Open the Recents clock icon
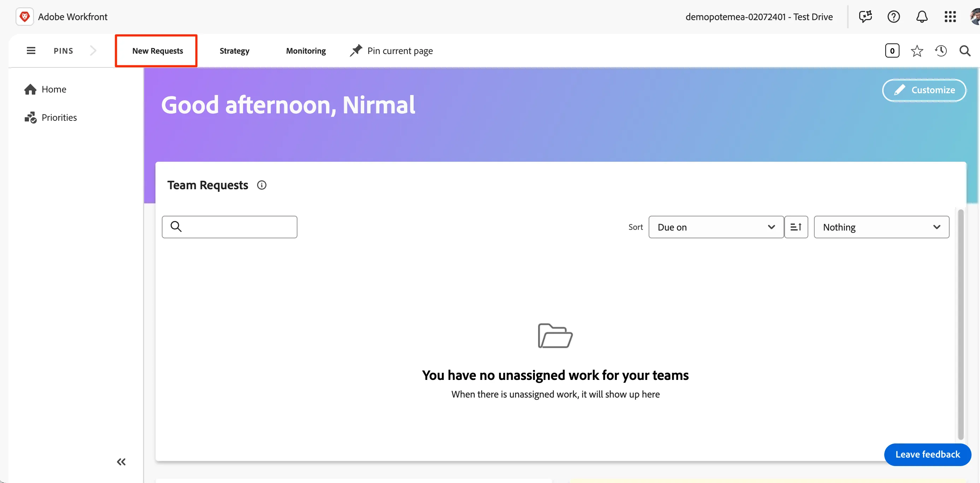The width and height of the screenshot is (980, 483). click(x=941, y=50)
